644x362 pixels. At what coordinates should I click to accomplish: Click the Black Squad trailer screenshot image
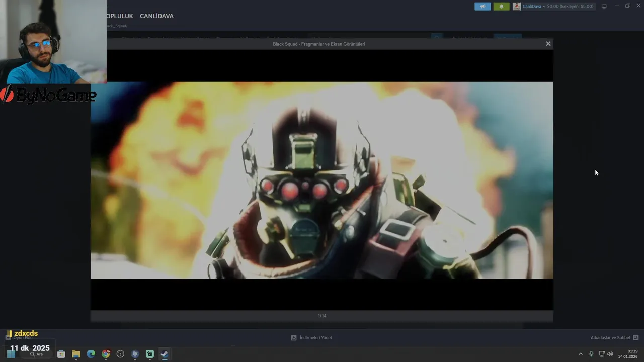pos(322,180)
